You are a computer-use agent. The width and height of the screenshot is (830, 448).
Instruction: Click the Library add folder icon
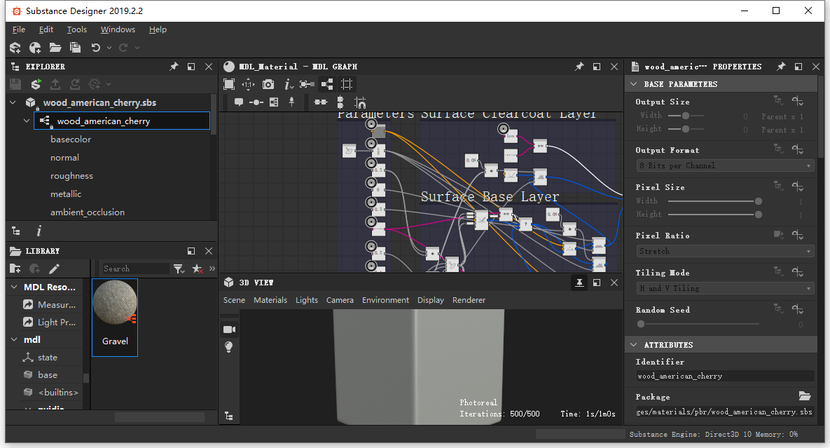coord(15,269)
